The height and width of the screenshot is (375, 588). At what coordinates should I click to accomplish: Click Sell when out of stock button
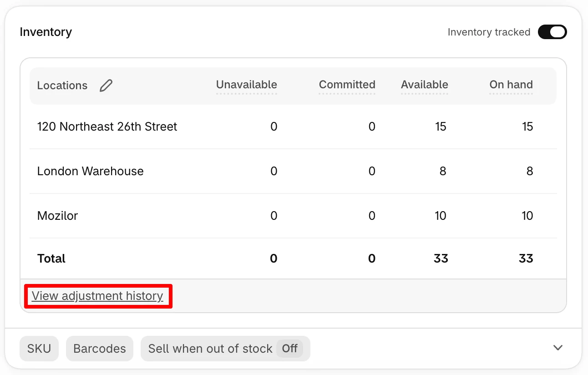(x=225, y=349)
